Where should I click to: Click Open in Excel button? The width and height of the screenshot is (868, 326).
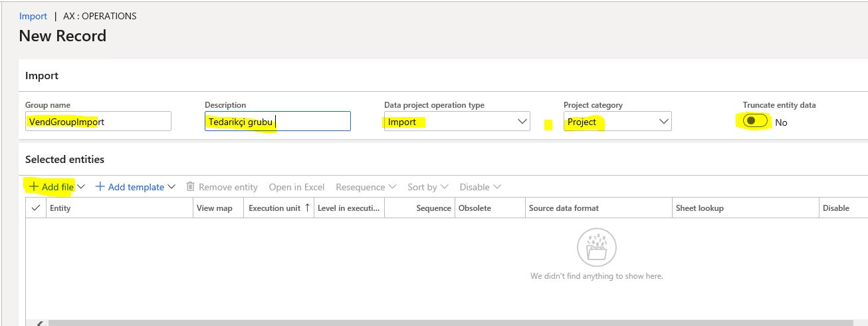296,187
